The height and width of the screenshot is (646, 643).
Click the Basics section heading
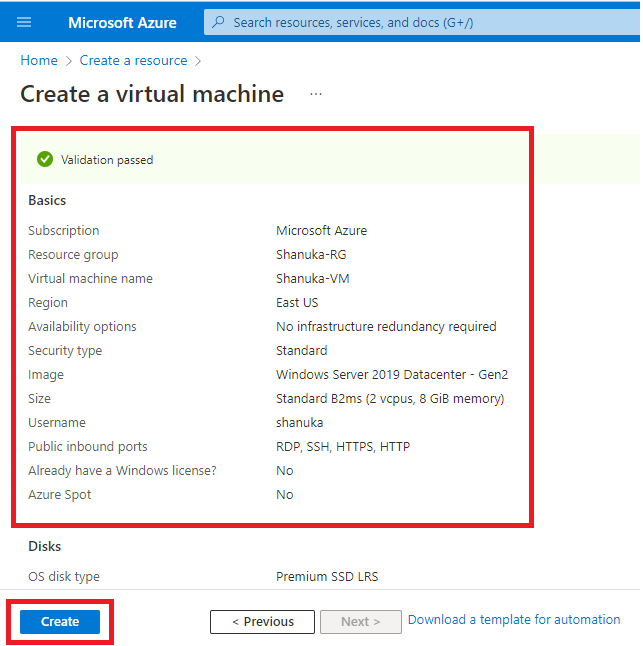point(47,200)
